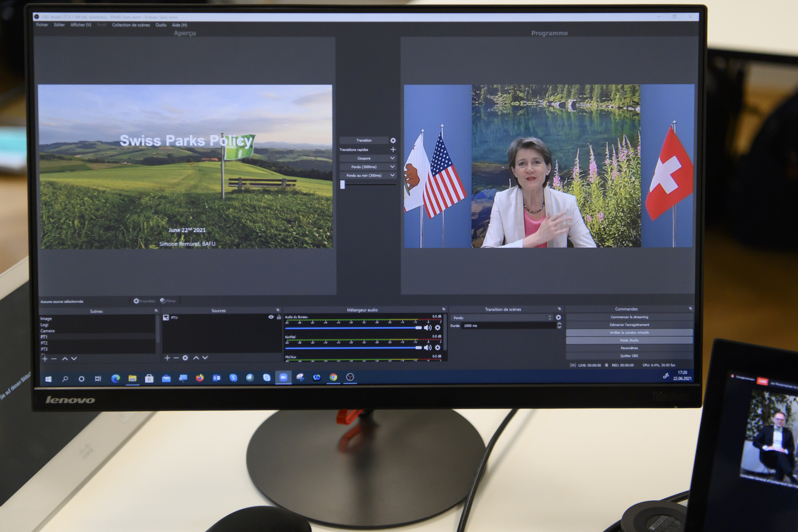Hide the PT1 source with eye icon

271,317
